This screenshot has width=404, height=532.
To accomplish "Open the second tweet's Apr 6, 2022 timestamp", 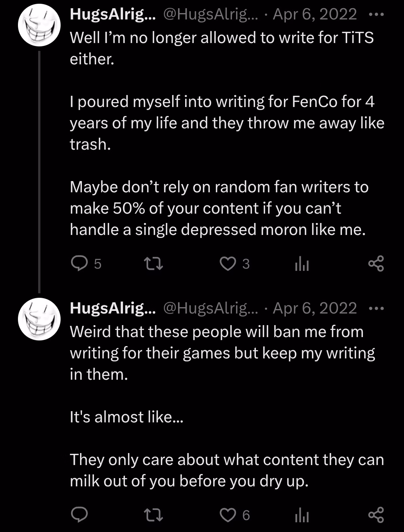I will click(315, 309).
